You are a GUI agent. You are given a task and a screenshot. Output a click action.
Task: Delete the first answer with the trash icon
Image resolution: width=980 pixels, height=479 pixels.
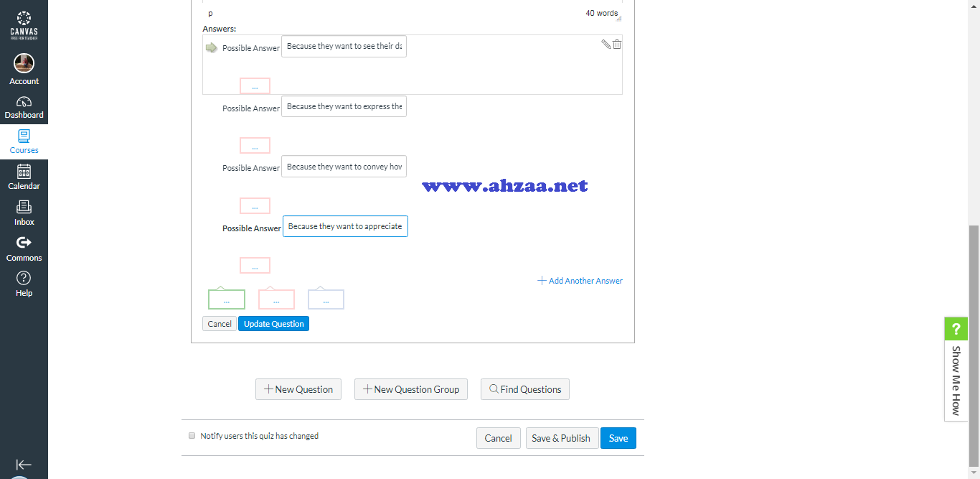click(x=617, y=44)
